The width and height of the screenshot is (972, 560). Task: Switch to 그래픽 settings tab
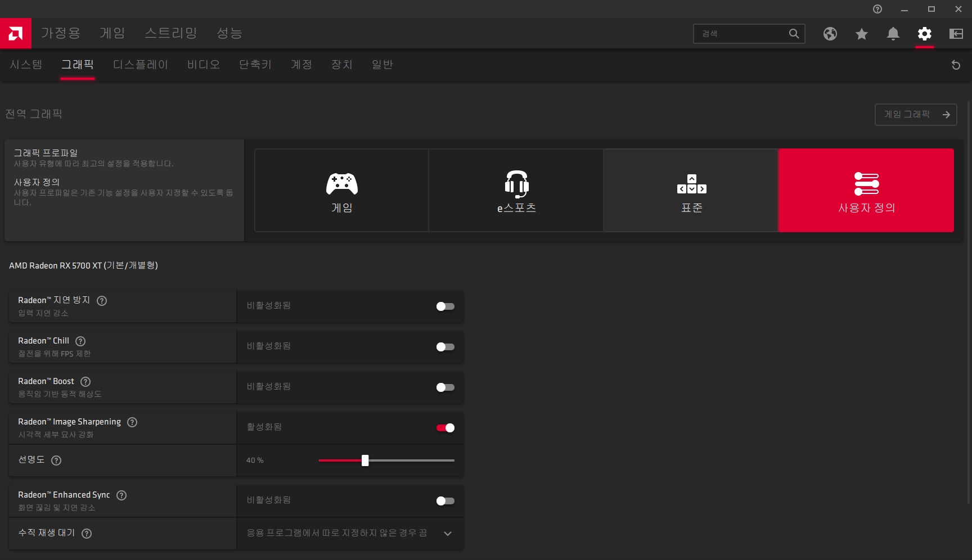click(x=78, y=65)
